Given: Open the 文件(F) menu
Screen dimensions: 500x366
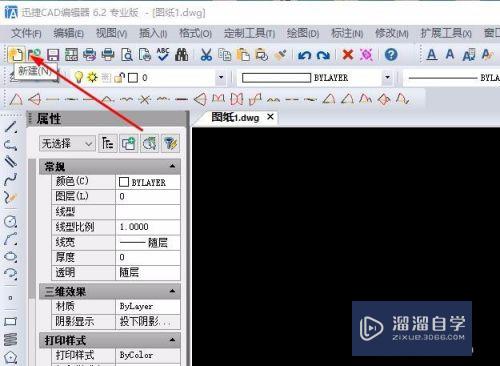Looking at the screenshot, I should (26, 33).
